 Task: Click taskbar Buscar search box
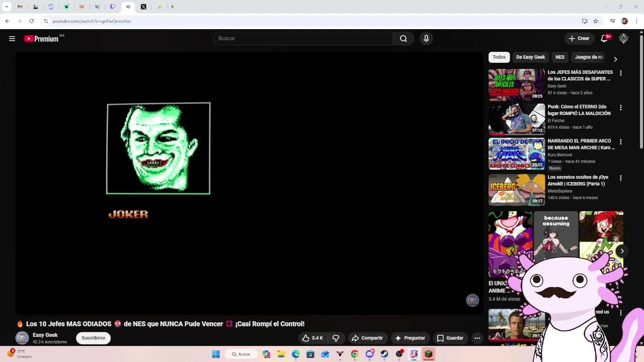[240, 354]
